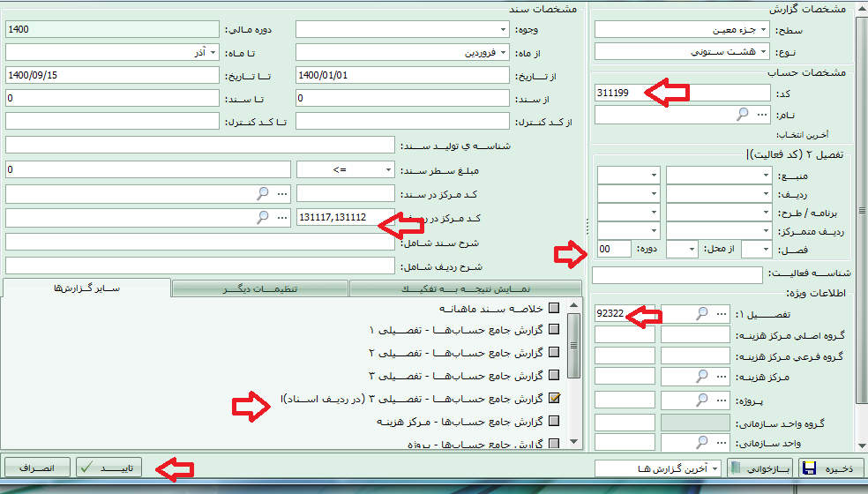This screenshot has width=868, height=494.
Task: Click the تفصیل ۱ code field with 92322
Action: click(x=625, y=313)
